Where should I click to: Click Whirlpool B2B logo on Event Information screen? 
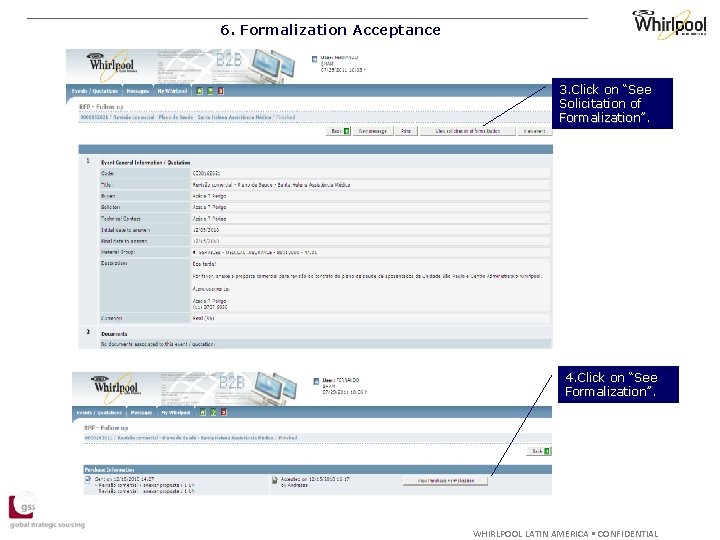point(112,65)
